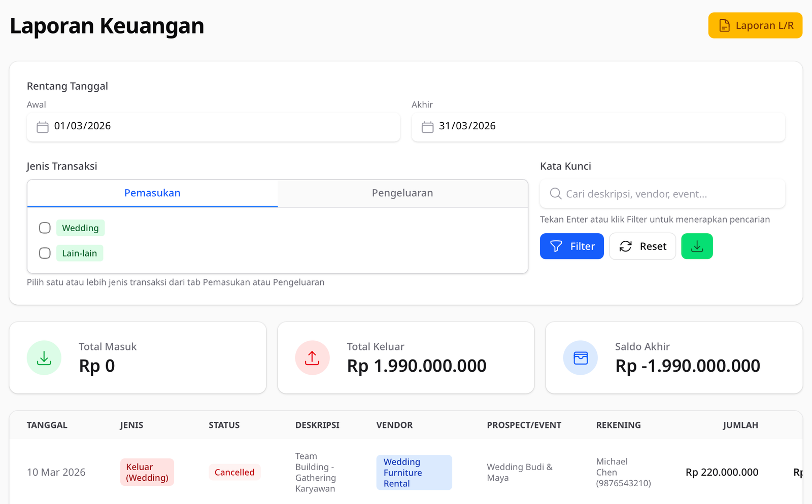
Task: Click the amount Rp 220.000.000
Action: tap(722, 473)
